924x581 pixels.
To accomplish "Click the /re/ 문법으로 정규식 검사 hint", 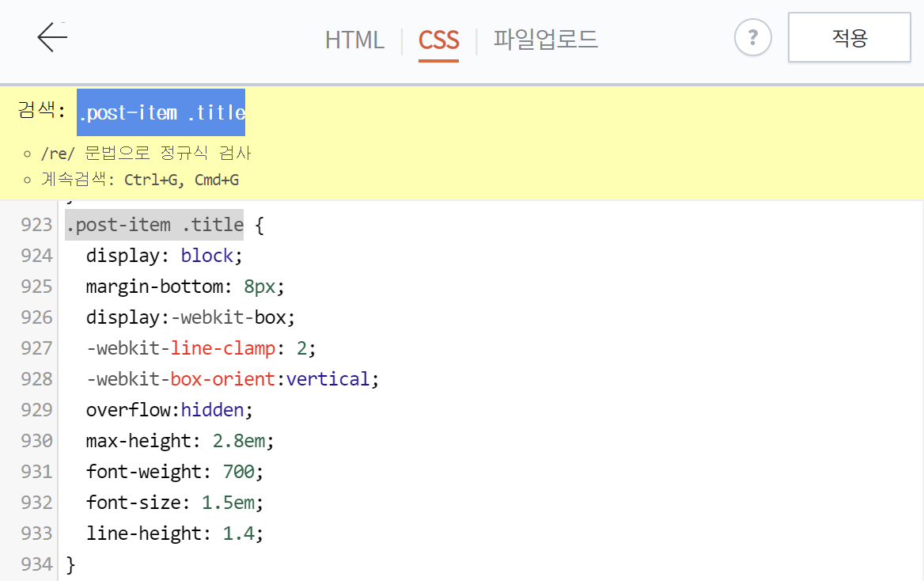I will tap(146, 154).
